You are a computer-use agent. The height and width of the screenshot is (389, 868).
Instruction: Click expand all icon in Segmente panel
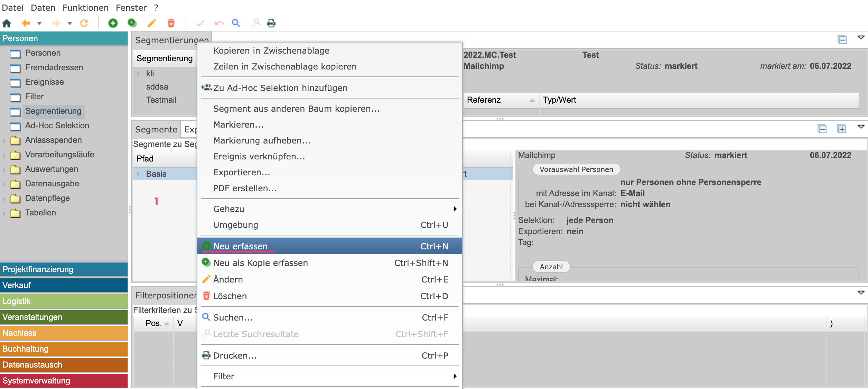coord(841,129)
